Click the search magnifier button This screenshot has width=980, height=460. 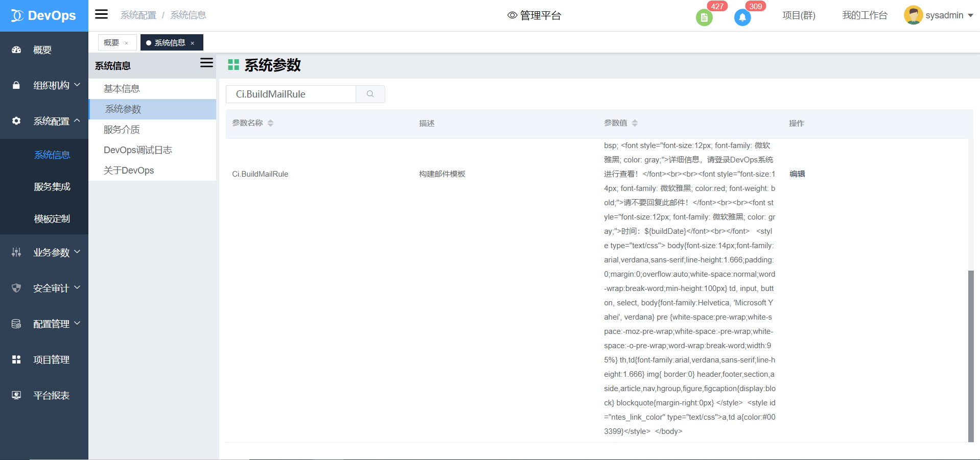370,94
